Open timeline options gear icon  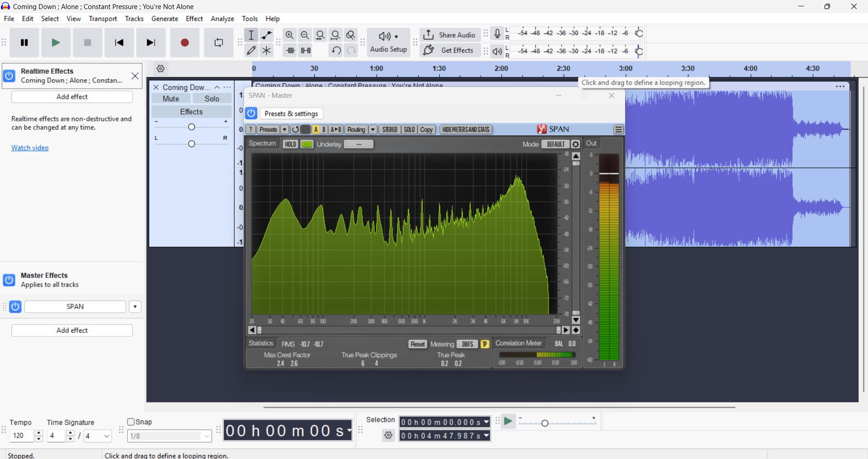(161, 69)
